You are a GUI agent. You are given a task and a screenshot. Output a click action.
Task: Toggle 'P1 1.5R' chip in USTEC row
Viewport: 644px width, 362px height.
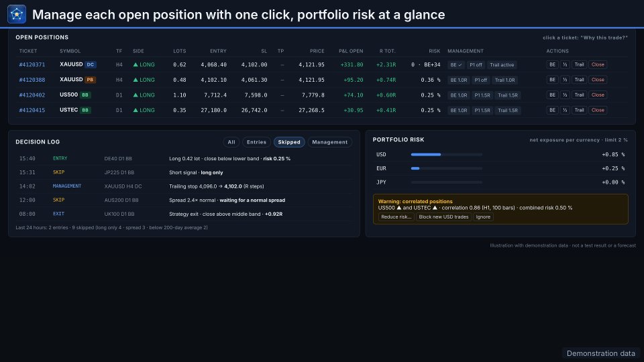[482, 111]
